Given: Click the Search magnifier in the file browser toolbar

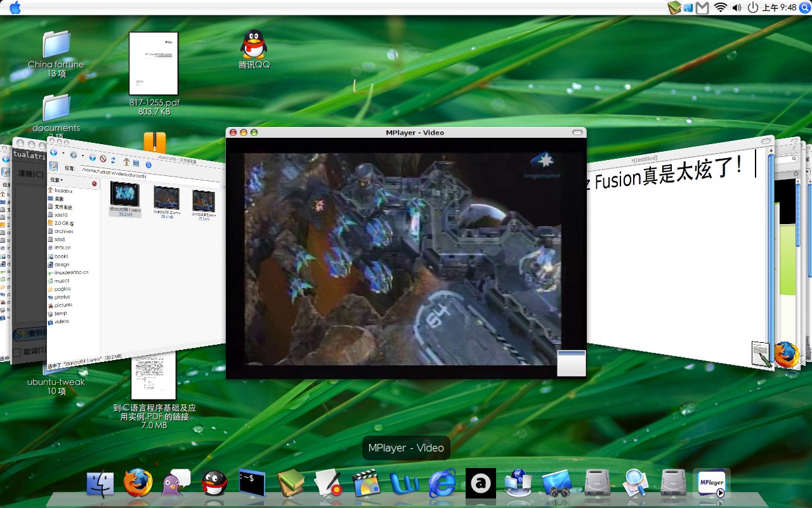Looking at the screenshot, I should [x=148, y=164].
